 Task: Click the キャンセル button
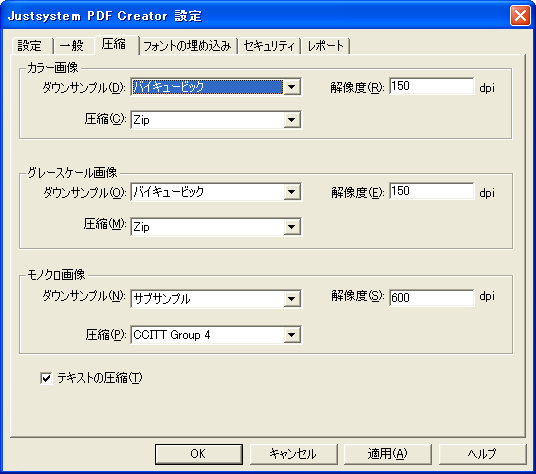click(x=293, y=454)
